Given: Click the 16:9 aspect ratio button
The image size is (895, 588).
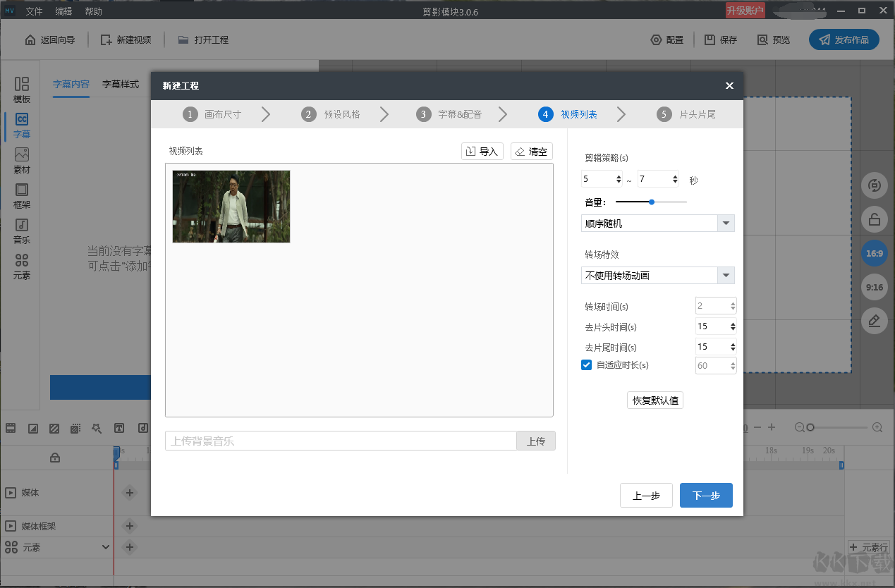Looking at the screenshot, I should coord(875,253).
